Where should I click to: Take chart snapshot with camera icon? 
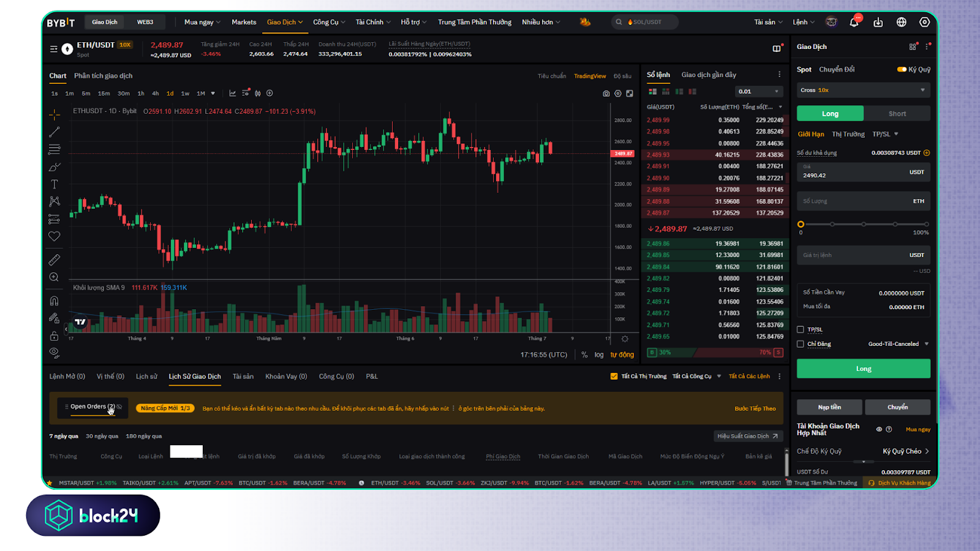606,94
